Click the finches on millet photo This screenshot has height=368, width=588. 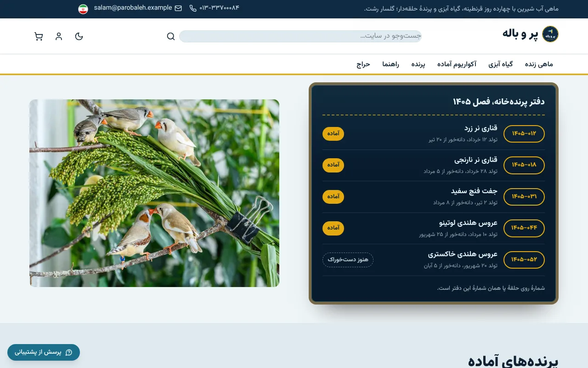coord(154,193)
